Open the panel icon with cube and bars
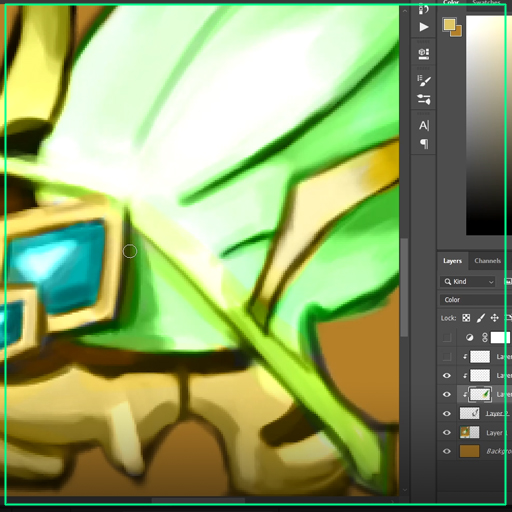 (424, 54)
